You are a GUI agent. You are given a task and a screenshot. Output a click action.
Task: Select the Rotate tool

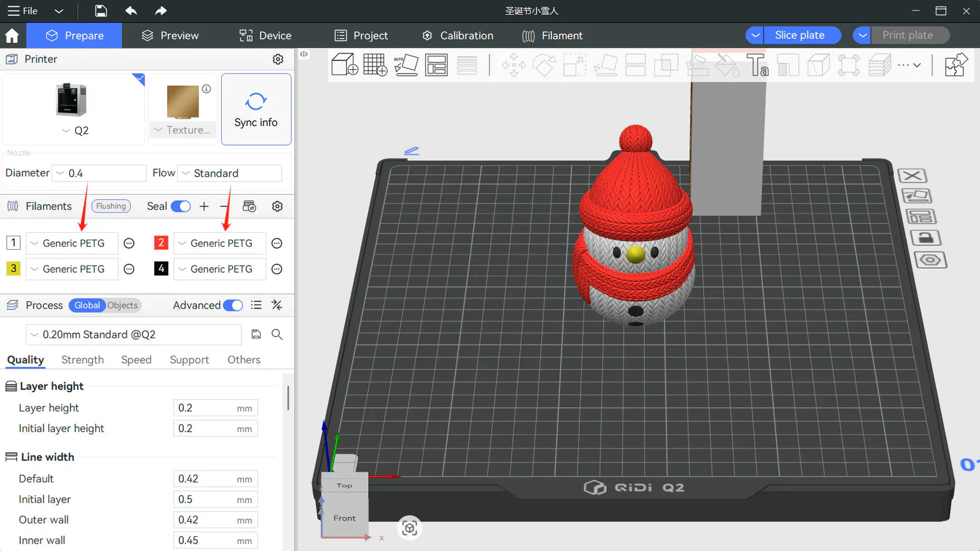544,65
